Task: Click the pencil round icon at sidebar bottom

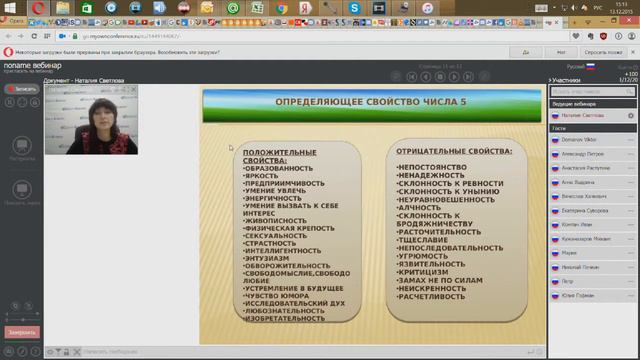Action: (x=22, y=351)
